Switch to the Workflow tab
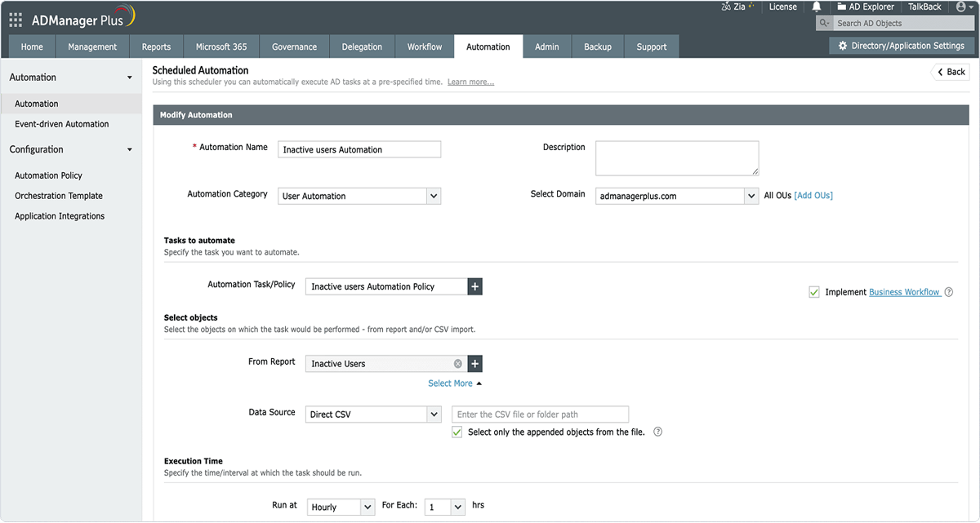The image size is (980, 523). [425, 47]
